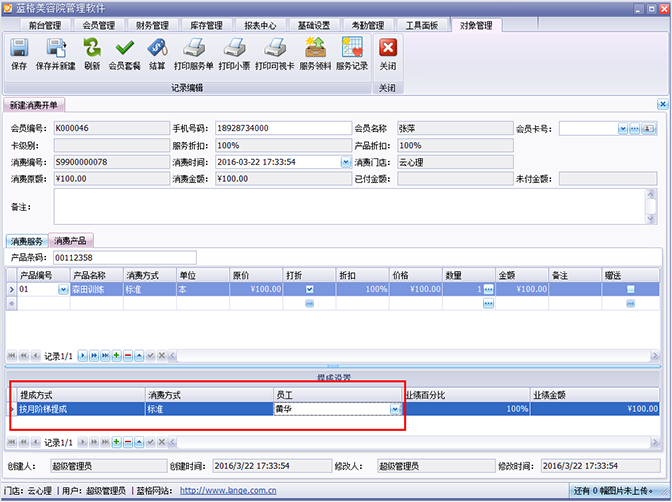Open the 消费时间 date dropdown
This screenshot has height=502, width=672.
[345, 162]
